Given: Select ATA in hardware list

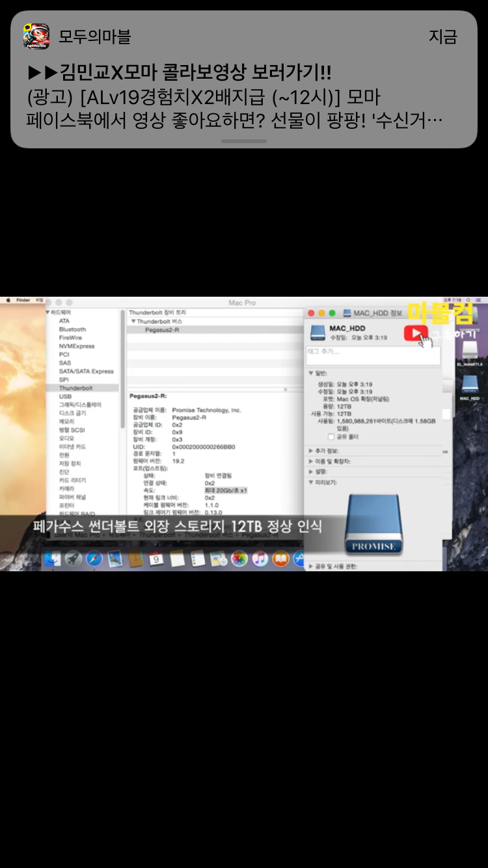Looking at the screenshot, I should pyautogui.click(x=64, y=321).
